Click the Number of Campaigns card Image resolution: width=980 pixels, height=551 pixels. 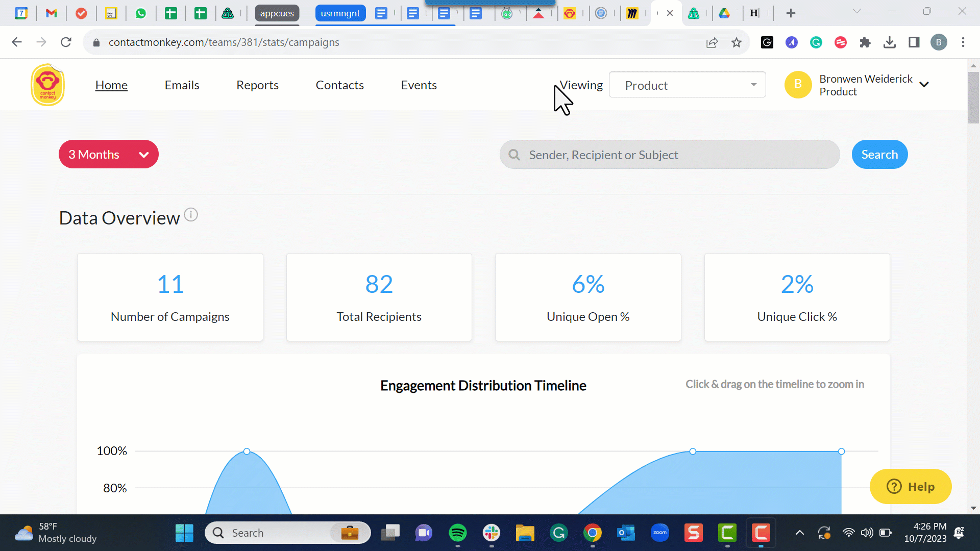point(170,297)
